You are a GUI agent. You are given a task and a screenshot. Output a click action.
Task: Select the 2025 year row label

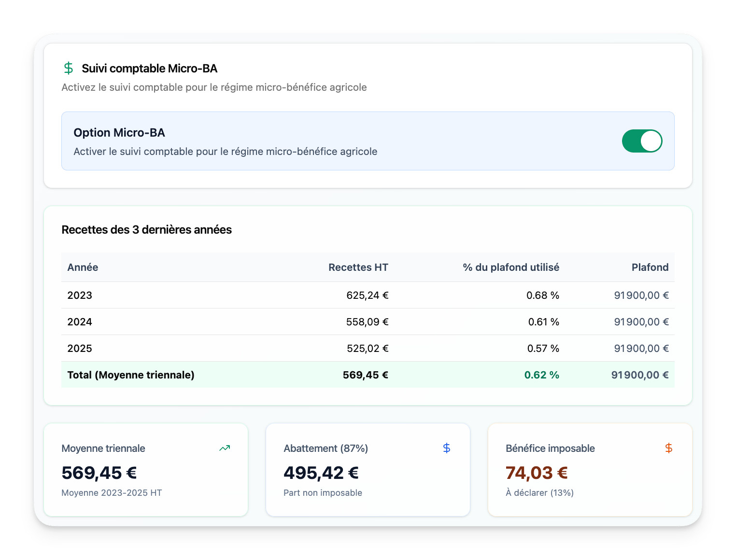[80, 349]
